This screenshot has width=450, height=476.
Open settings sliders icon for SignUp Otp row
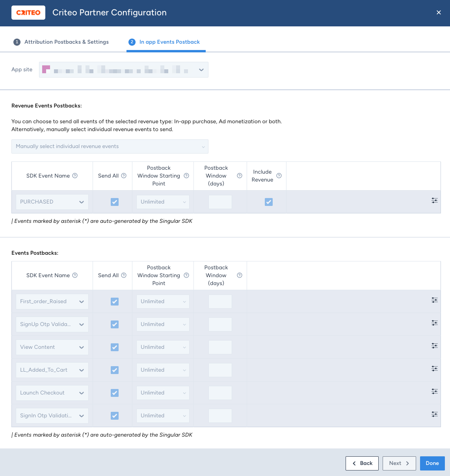coord(435,323)
